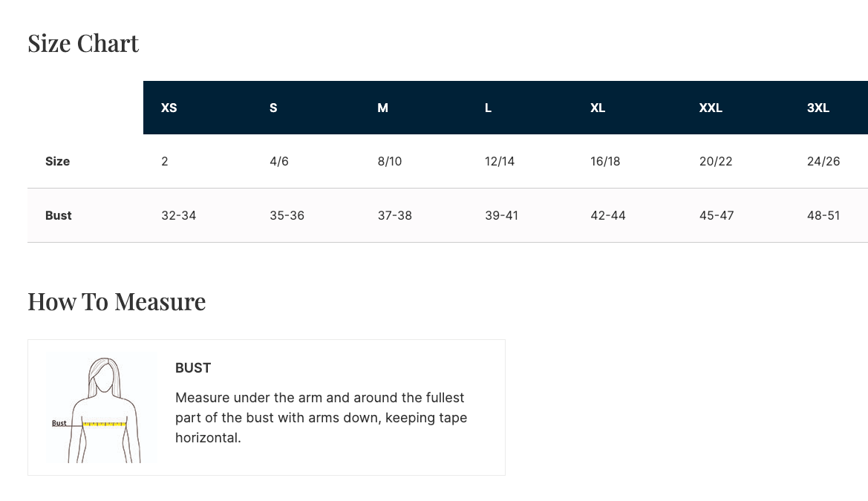Click bust value 45-47 for XXL
The width and height of the screenshot is (868, 501).
(x=717, y=215)
